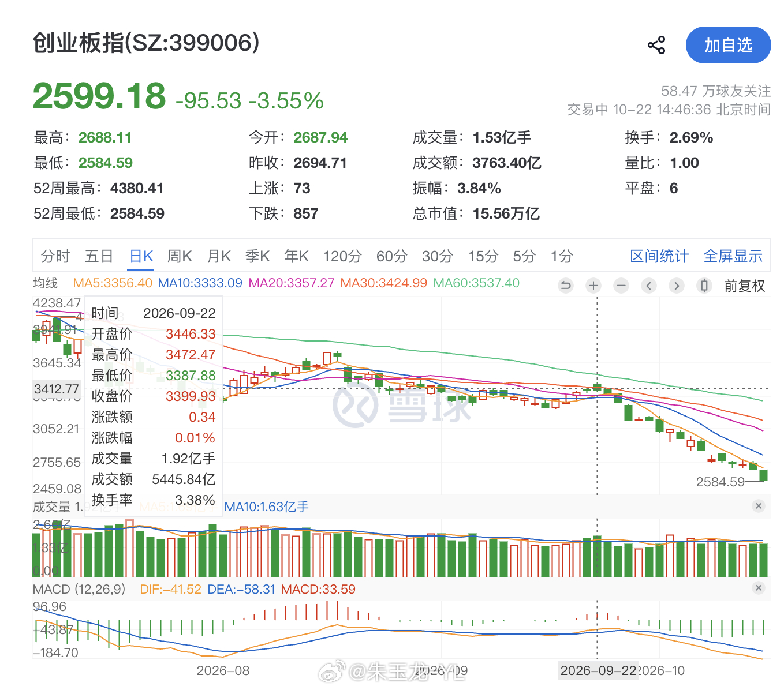
Task: Switch to the 五日 chart tab
Action: [99, 256]
